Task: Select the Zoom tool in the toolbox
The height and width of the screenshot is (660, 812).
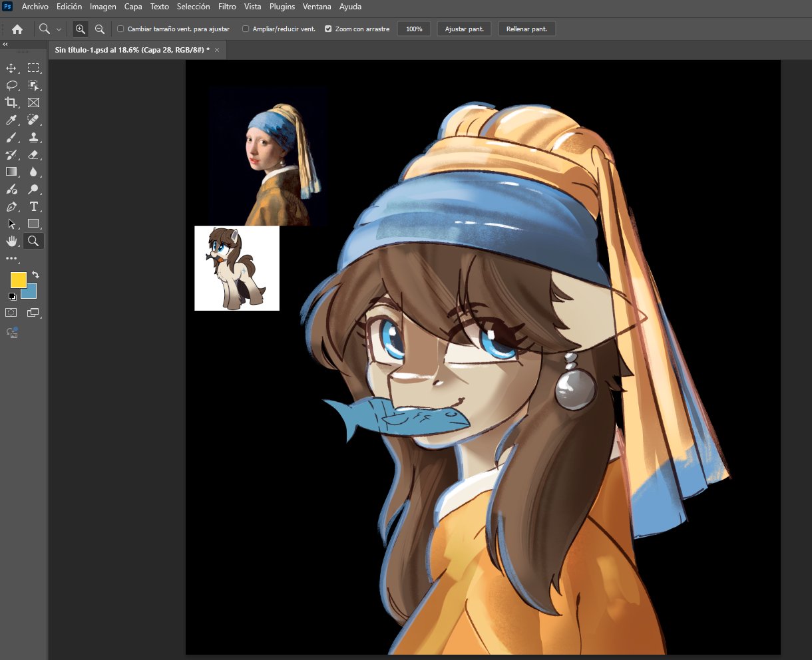Action: pos(33,241)
